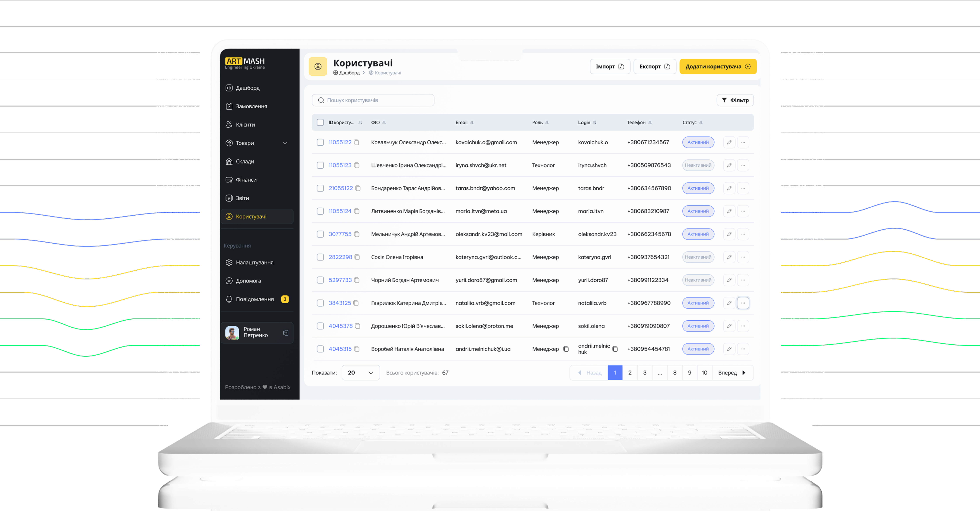This screenshot has height=511, width=980.
Task: Click sort icon next to Email column
Action: (472, 122)
